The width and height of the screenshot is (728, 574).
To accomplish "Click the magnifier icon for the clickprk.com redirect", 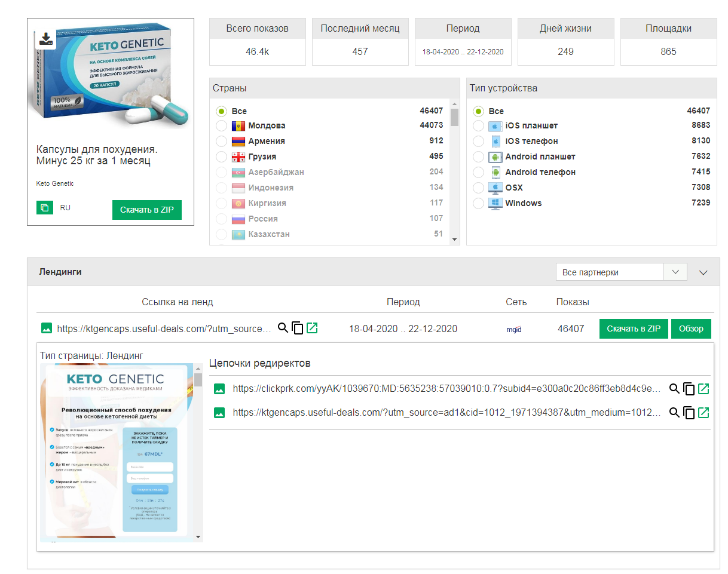I will click(x=674, y=389).
